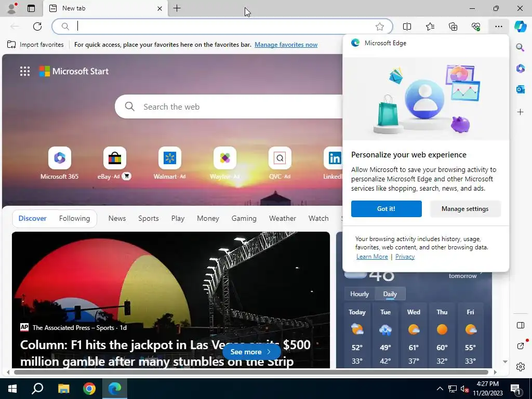This screenshot has width=532, height=399.
Task: Open Outlook icon in sidebar
Action: (x=520, y=89)
